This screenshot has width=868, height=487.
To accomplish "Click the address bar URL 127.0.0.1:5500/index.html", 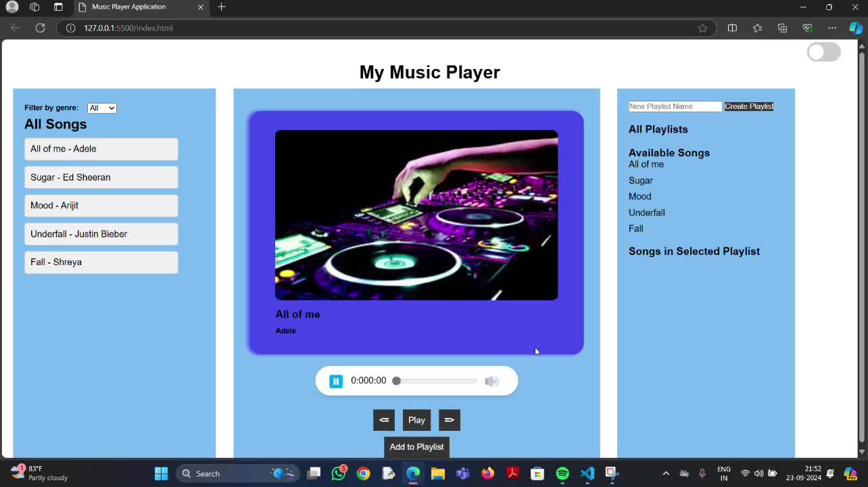I will 128,28.
